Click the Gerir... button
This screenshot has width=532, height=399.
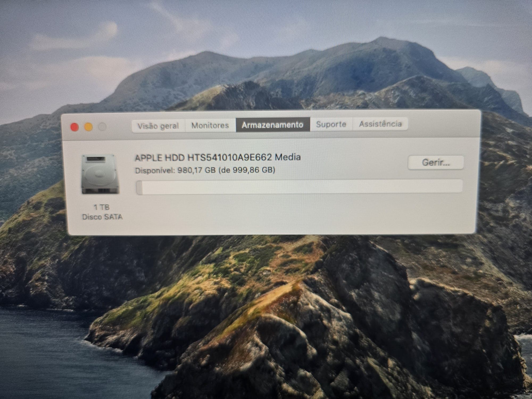click(x=436, y=162)
